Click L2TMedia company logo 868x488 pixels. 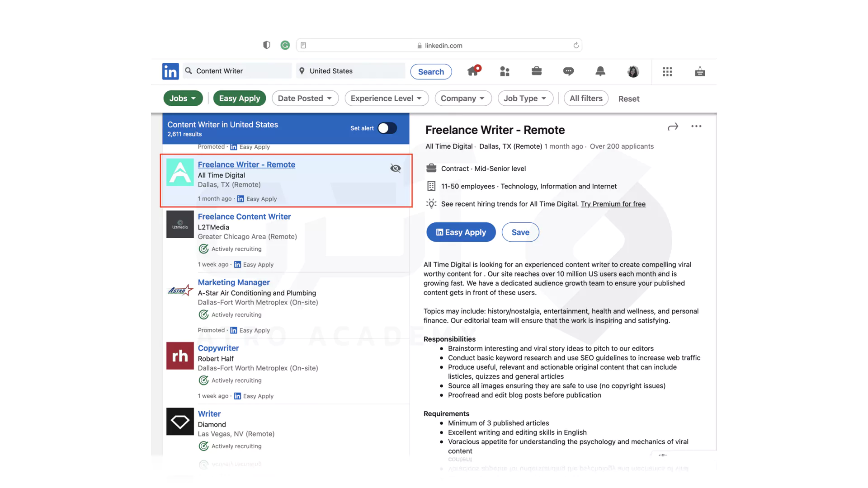click(180, 224)
